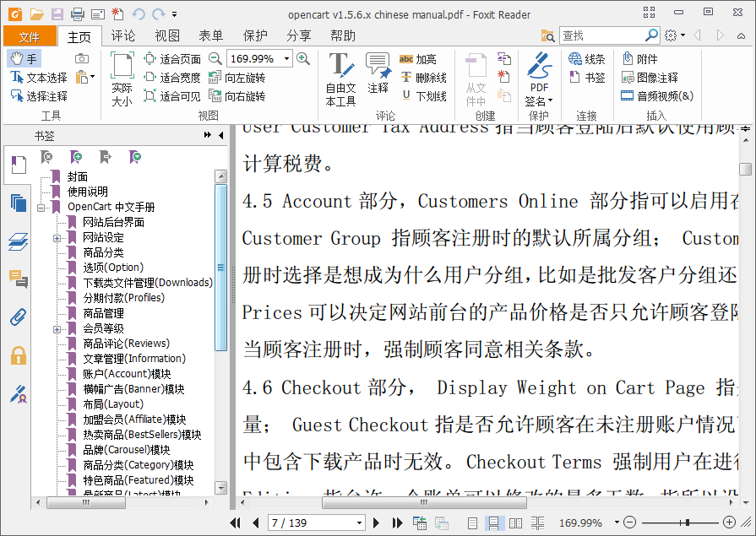Expand the 会员等级 bookmark node
Screen dimensions: 756x536
tap(57, 329)
